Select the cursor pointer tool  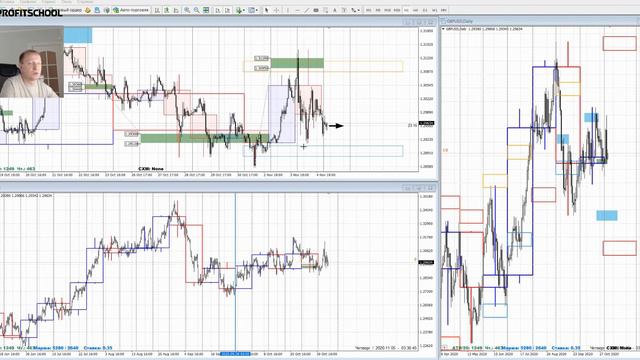tap(267, 10)
